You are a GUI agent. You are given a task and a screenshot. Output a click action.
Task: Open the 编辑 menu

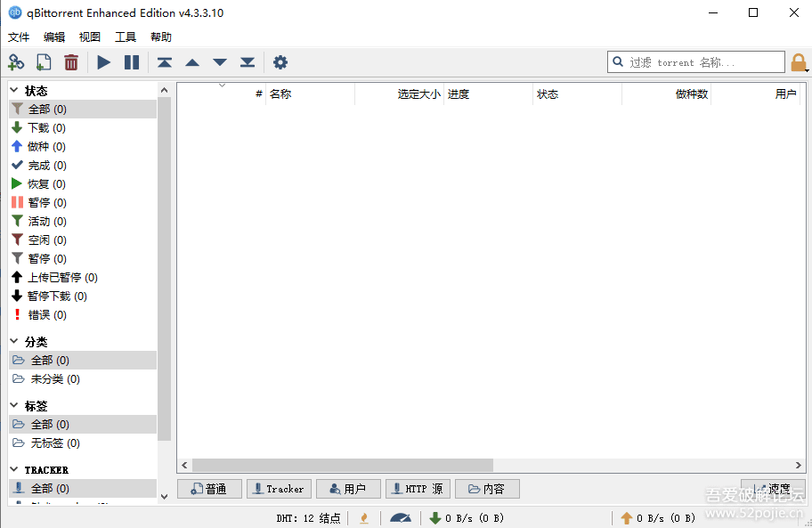point(53,37)
